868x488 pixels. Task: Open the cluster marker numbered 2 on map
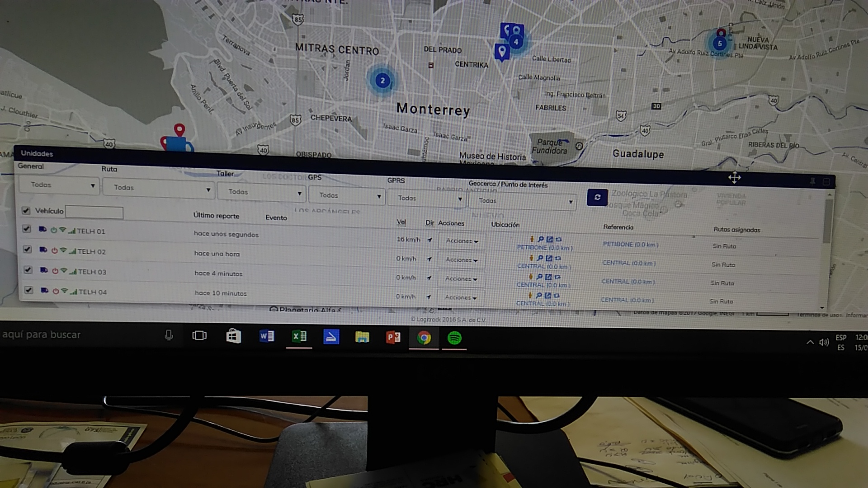pos(382,81)
